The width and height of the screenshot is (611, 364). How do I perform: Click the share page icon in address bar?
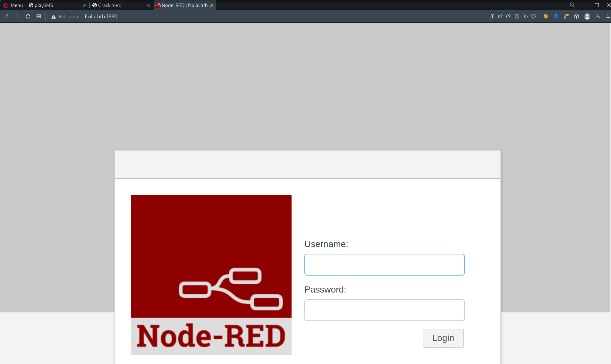(500, 16)
